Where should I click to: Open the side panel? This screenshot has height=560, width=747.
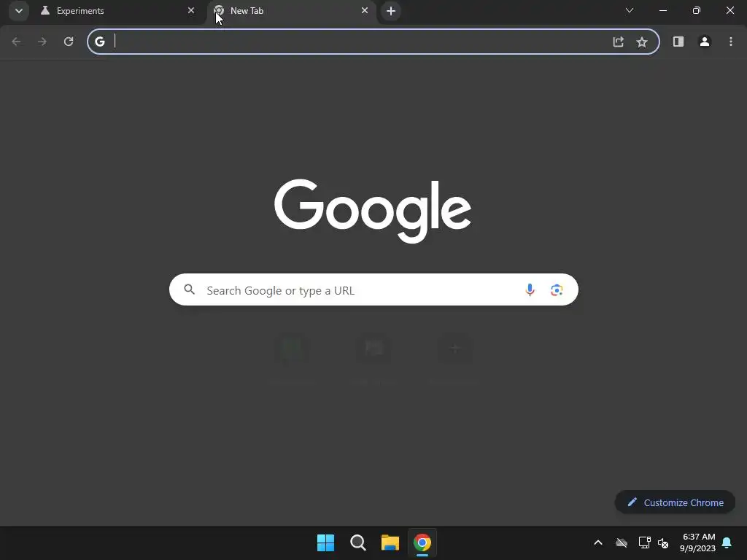pyautogui.click(x=678, y=42)
